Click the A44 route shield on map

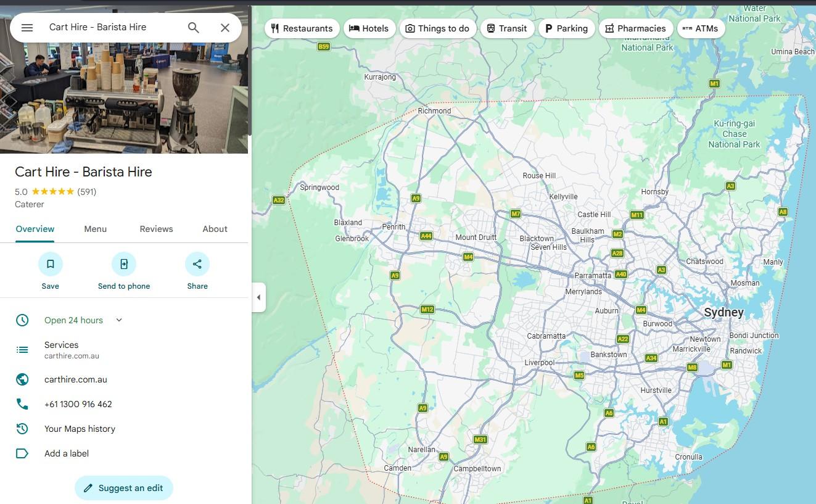(426, 236)
